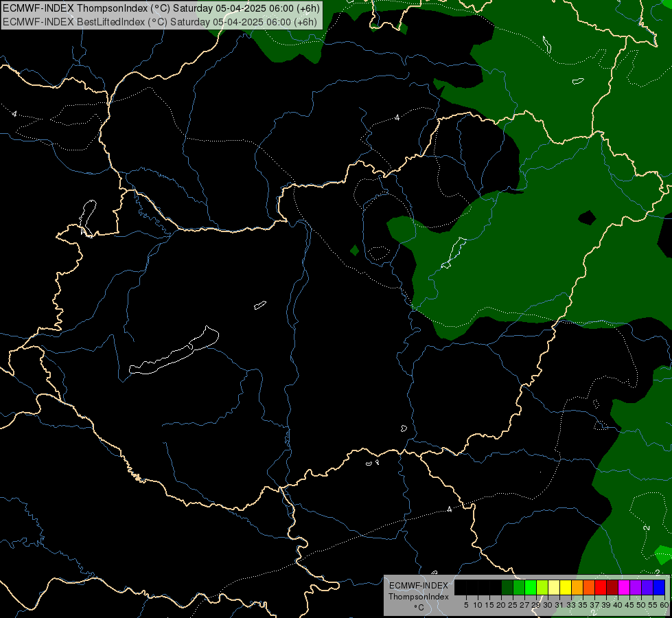This screenshot has height=618, width=672.
Task: Click the magenta 40–45 legend swatch
Action: pyautogui.click(x=624, y=587)
